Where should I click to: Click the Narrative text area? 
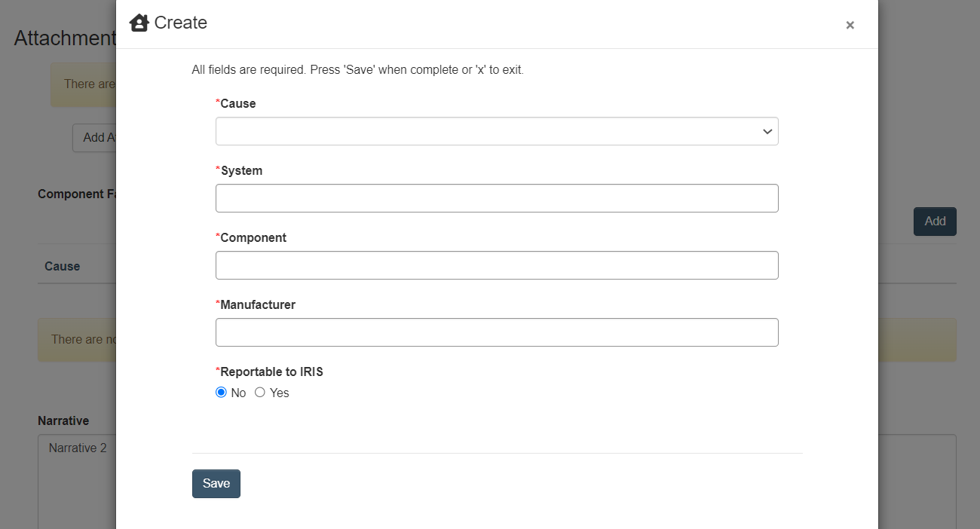[x=75, y=482]
